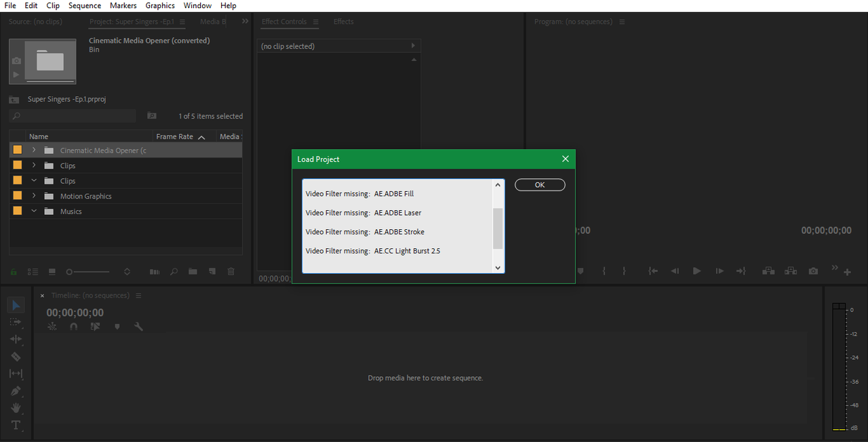This screenshot has height=442, width=868.
Task: Expand the Cinematic Media Opener bin
Action: (34, 150)
